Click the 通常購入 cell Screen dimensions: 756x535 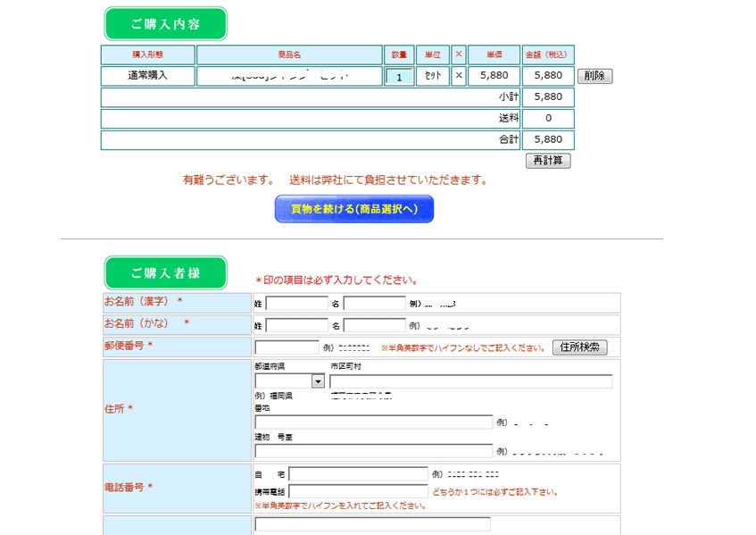pos(148,76)
